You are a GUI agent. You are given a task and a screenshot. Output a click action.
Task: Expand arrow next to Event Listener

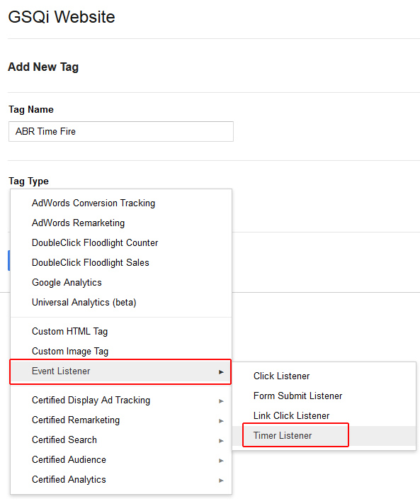(x=221, y=372)
